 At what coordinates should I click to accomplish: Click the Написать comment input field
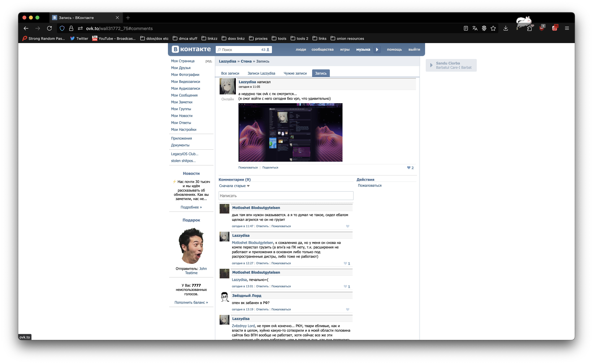point(286,196)
